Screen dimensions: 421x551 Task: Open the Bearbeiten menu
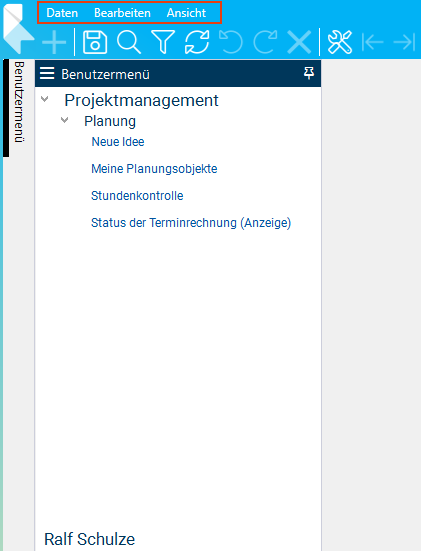(122, 13)
